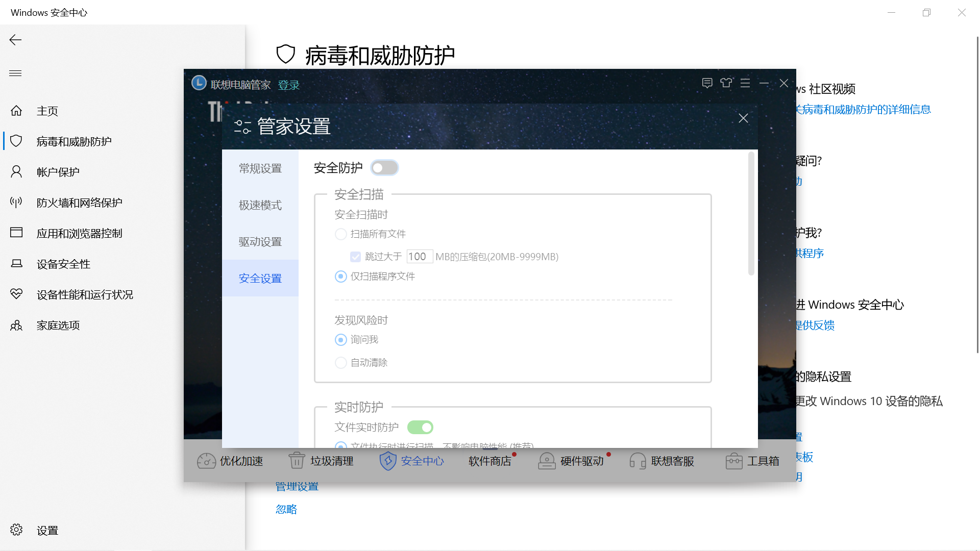Switch to 驱动设置 tab

(260, 242)
